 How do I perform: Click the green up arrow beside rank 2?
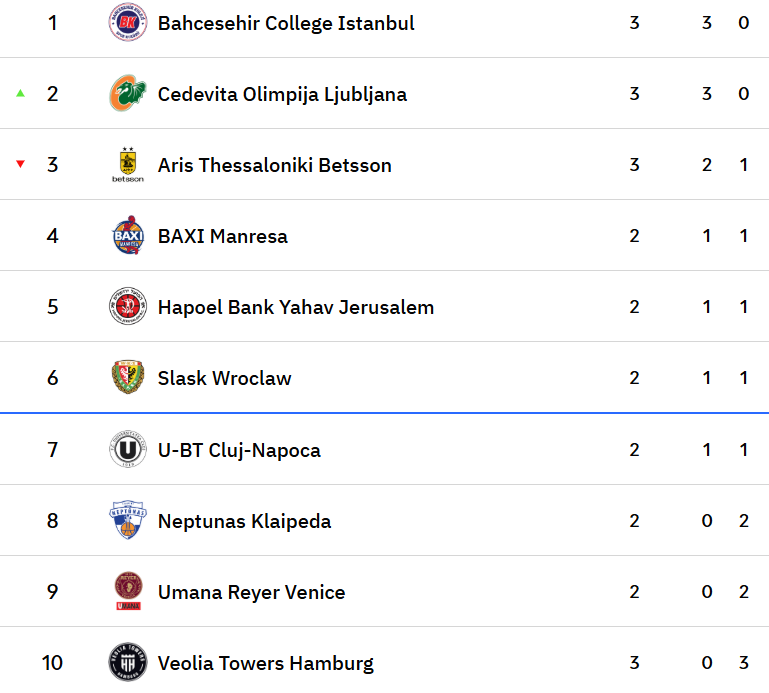(20, 94)
